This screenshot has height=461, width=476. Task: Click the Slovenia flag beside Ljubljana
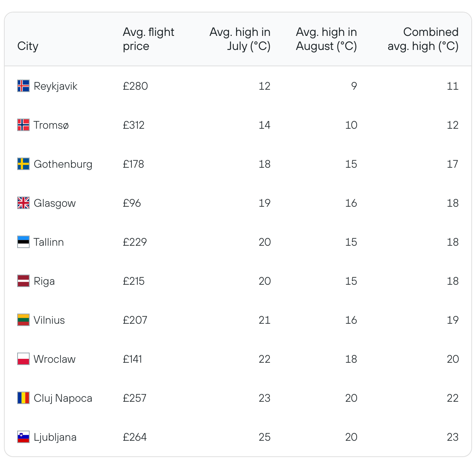[x=23, y=437]
